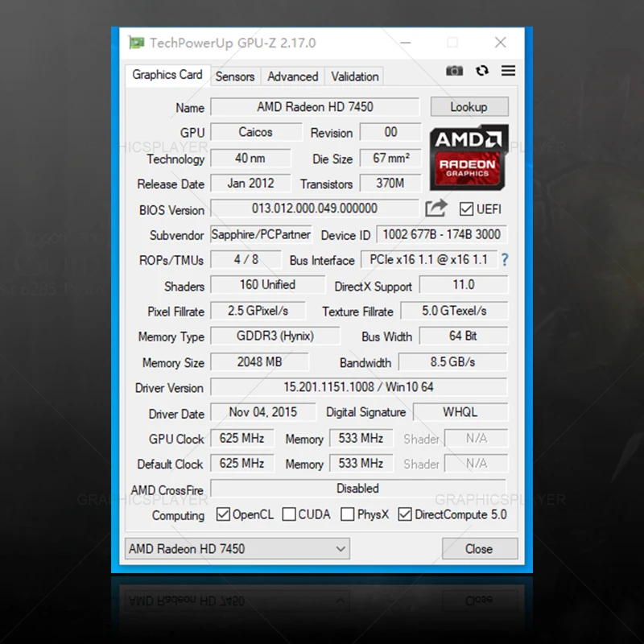Click the AMD CrossFire field showing Disabled
Viewport: 644px width, 644px height.
pos(358,489)
